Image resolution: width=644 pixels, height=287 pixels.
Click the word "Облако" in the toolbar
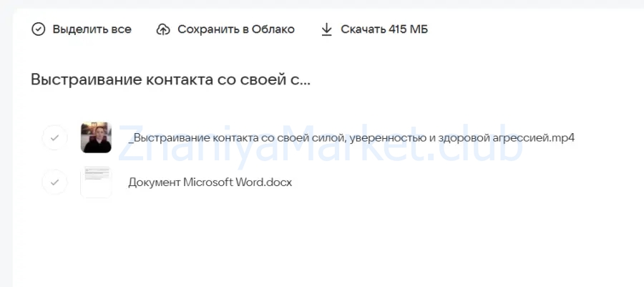coord(273,29)
